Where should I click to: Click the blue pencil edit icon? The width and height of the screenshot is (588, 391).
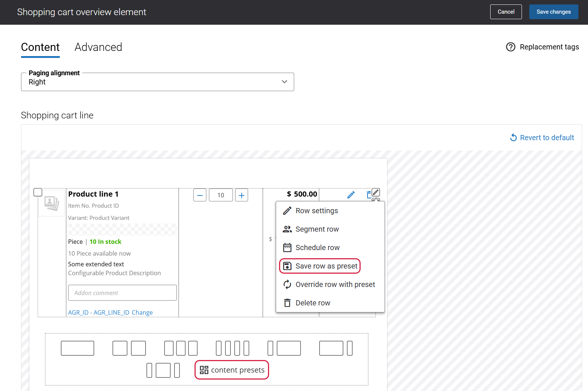click(x=351, y=195)
